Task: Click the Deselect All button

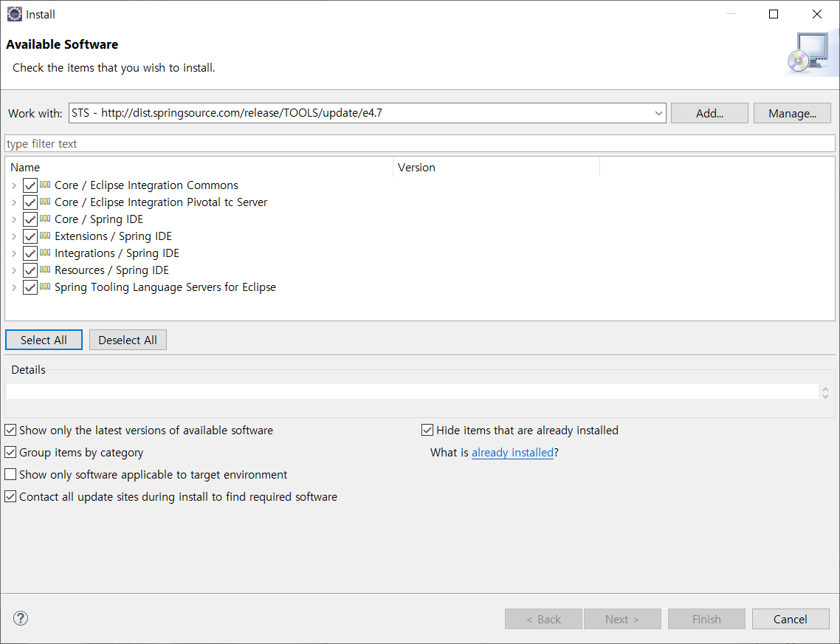Action: [x=128, y=340]
